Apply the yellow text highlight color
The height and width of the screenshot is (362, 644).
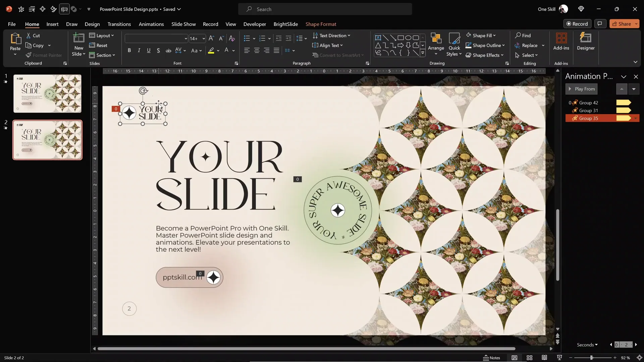pyautogui.click(x=211, y=51)
